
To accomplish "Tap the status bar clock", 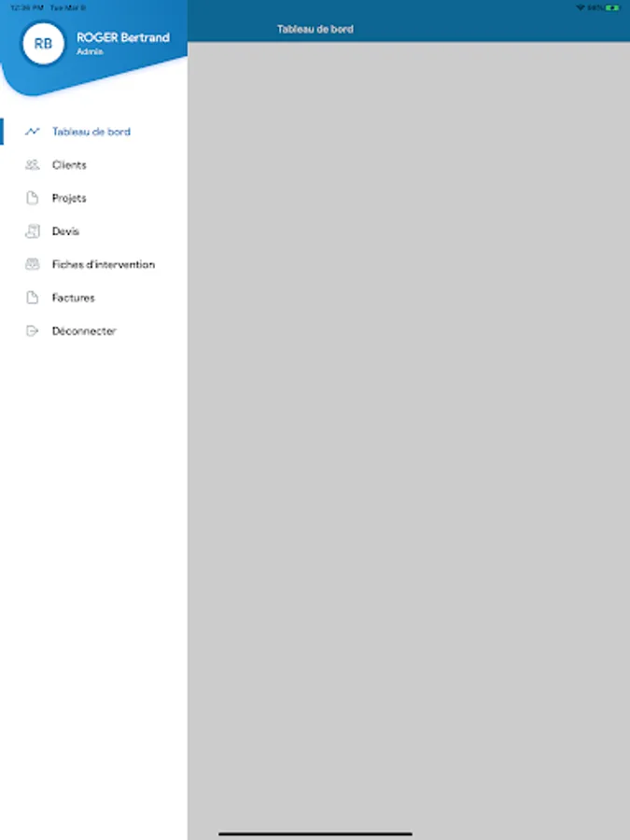I will coord(27,7).
